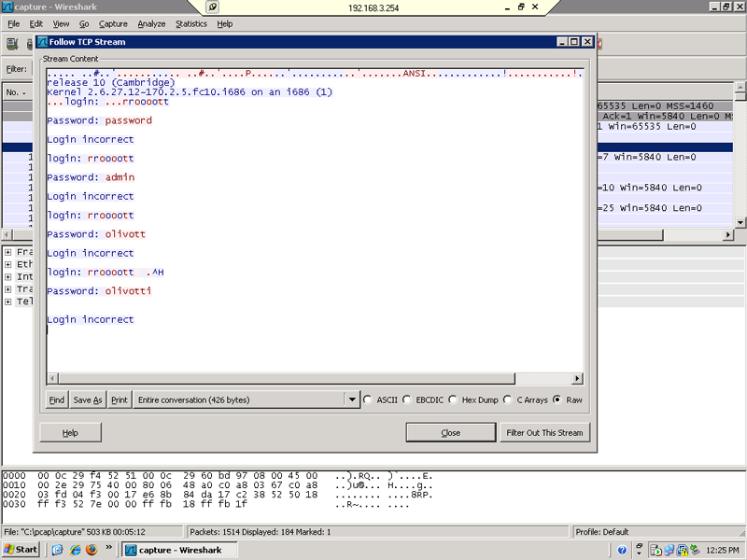Click the Wireshark fin icon in main title bar
This screenshot has height=560, width=747.
tap(7, 7)
